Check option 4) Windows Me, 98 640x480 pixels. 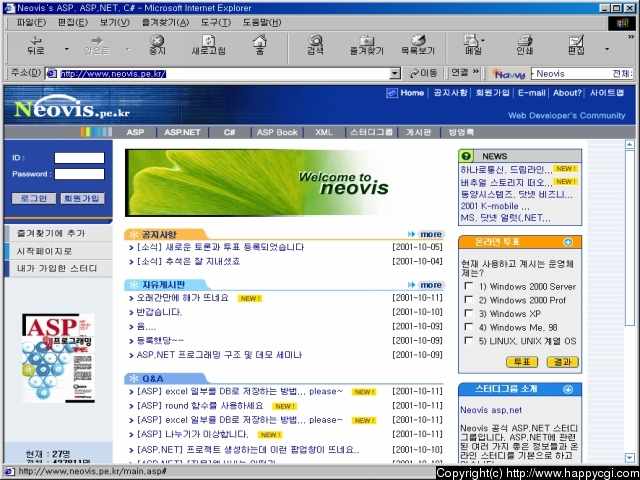click(x=469, y=327)
